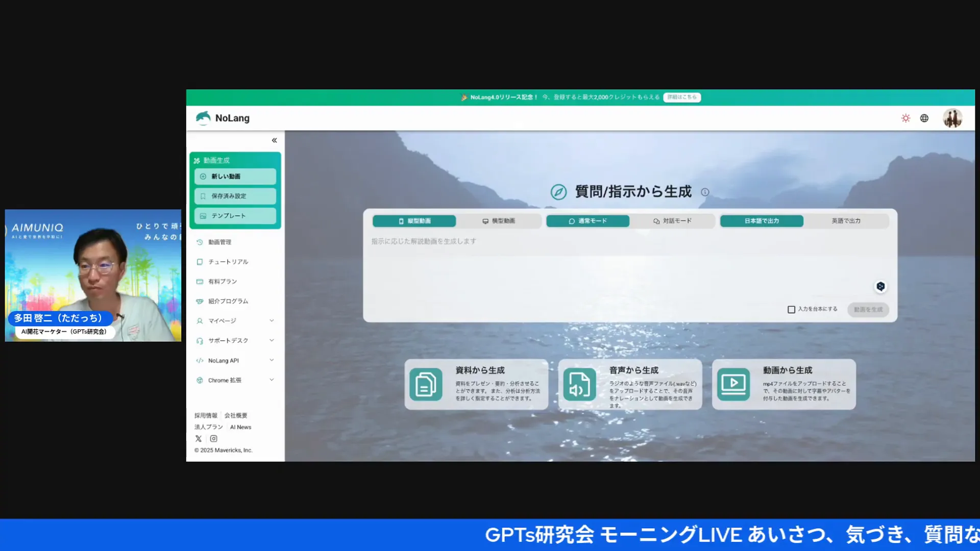
Task: Open the 動画から生成 card
Action: tap(784, 384)
